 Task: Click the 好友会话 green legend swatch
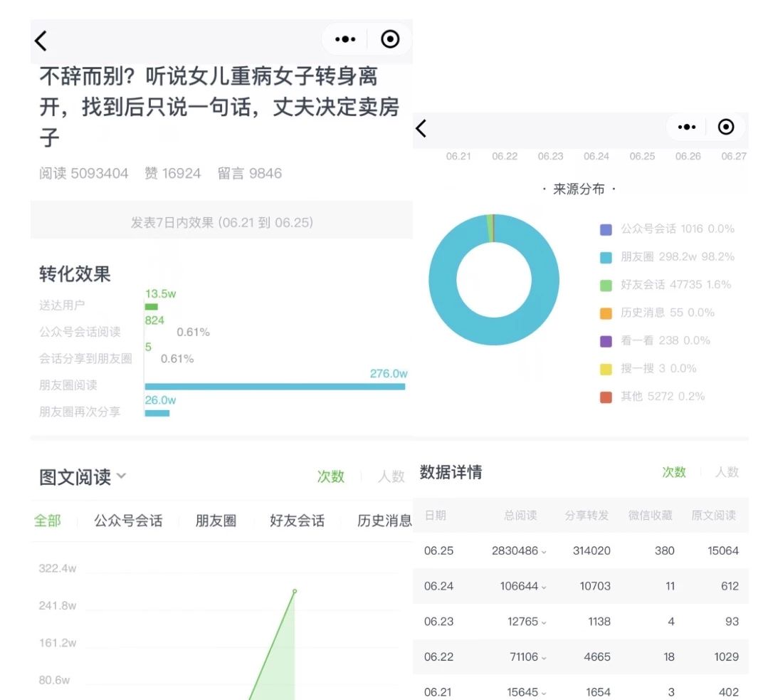click(x=606, y=285)
